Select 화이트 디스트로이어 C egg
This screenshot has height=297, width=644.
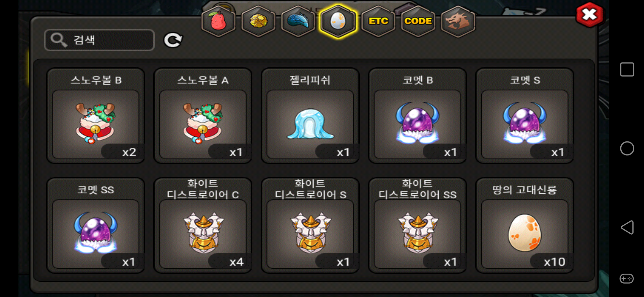click(x=203, y=226)
